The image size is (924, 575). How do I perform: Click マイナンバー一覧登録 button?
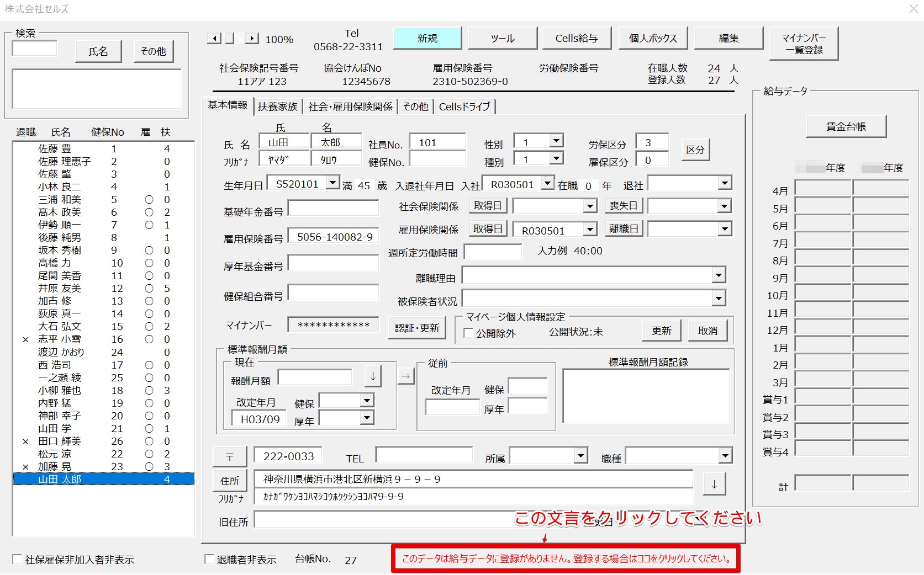(804, 44)
